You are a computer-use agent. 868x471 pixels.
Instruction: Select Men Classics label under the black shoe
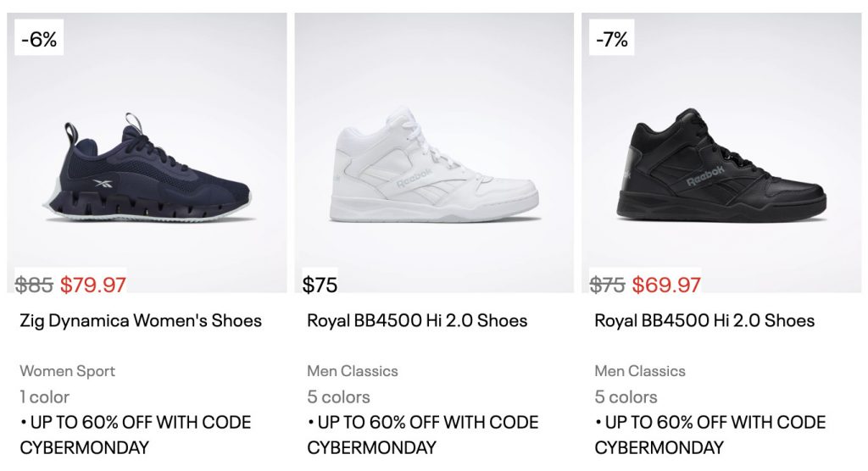pos(640,371)
